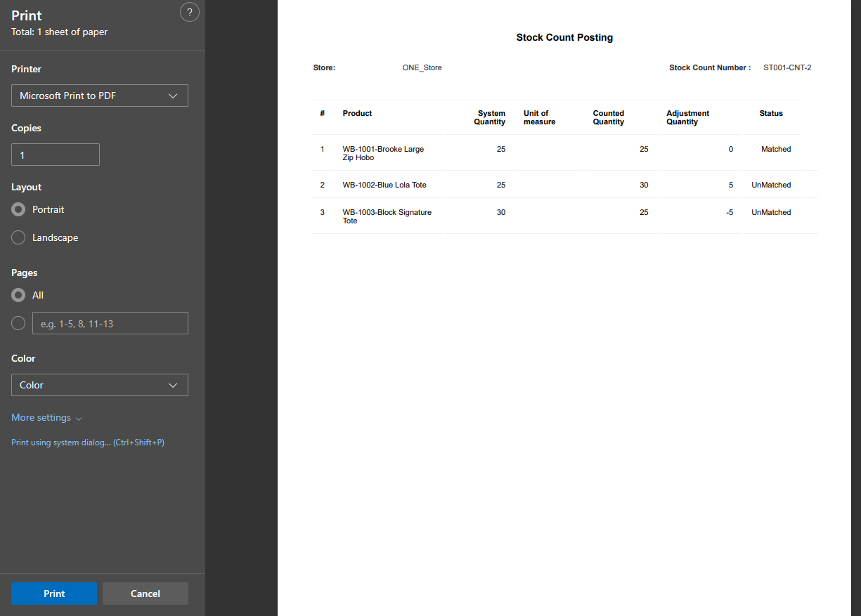Enable the custom page range radio button
The width and height of the screenshot is (861, 616).
19,323
